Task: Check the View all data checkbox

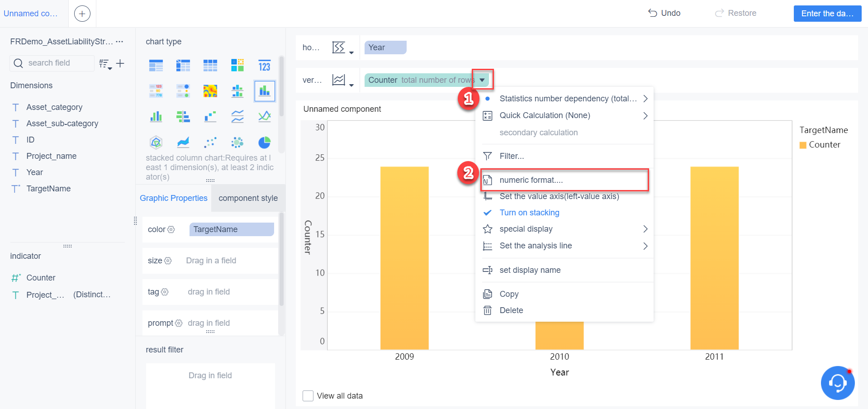Action: click(x=308, y=396)
